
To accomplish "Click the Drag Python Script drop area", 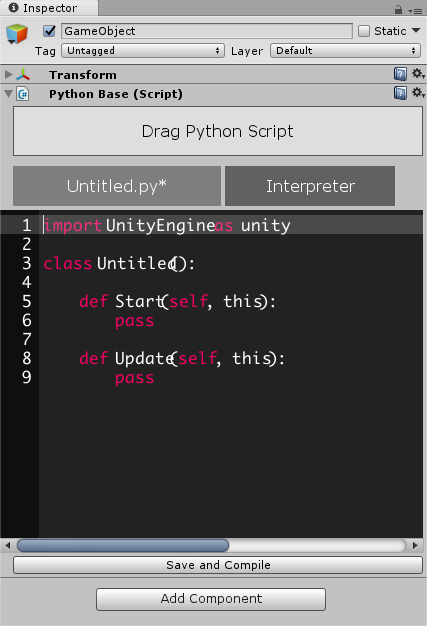I will tap(218, 131).
